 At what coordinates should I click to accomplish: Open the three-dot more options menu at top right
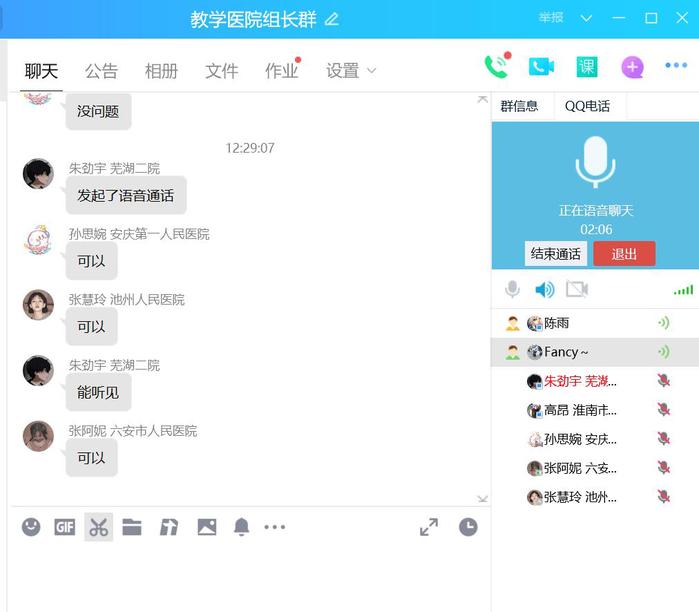tap(676, 65)
